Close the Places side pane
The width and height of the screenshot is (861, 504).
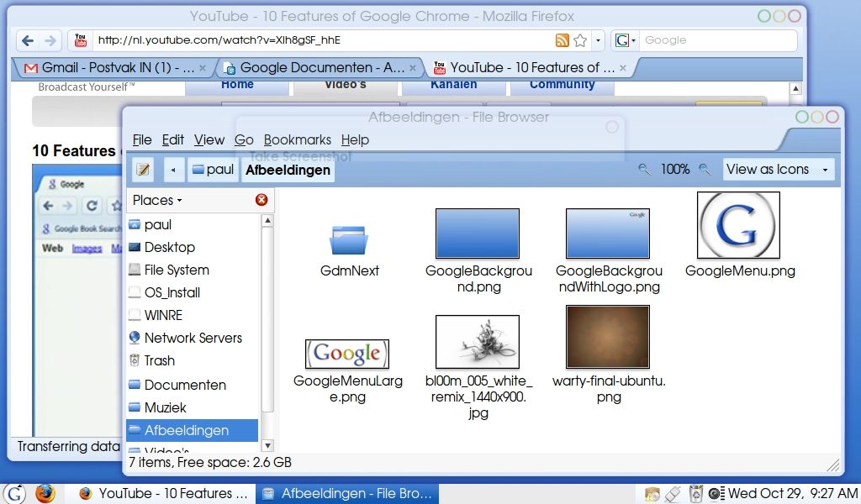coord(261,200)
